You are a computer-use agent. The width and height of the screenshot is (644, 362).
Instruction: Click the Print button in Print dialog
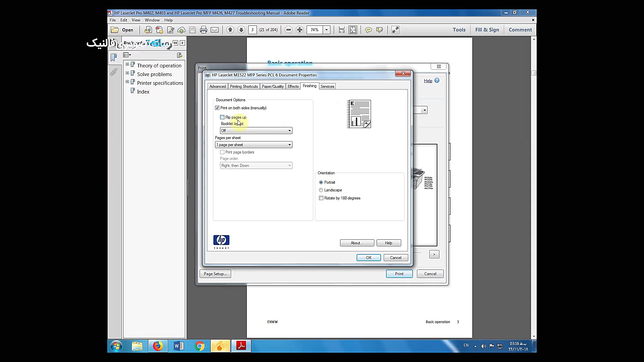click(x=399, y=274)
